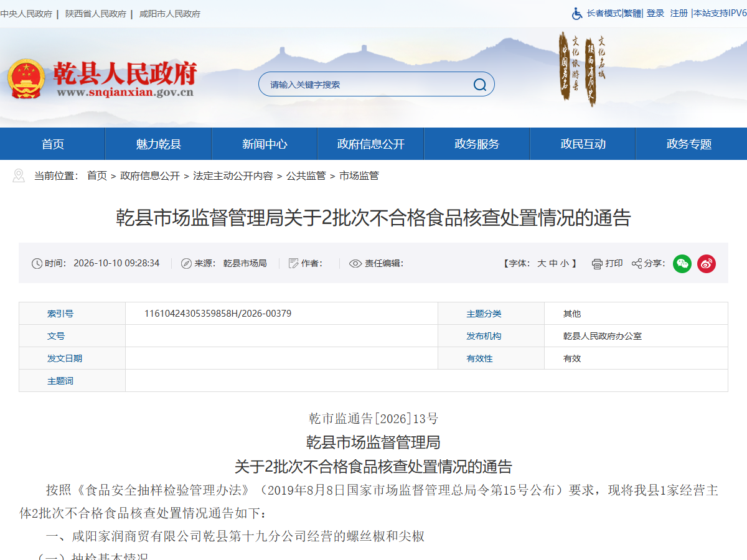Open the 魅力乾县 navigation tab
Screen dimensions: 747x560
pos(159,144)
